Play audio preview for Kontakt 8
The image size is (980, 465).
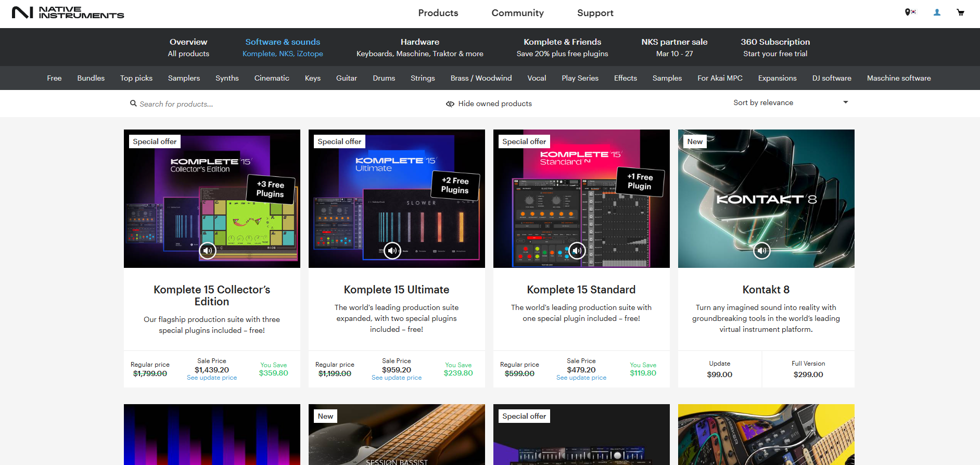tap(762, 251)
